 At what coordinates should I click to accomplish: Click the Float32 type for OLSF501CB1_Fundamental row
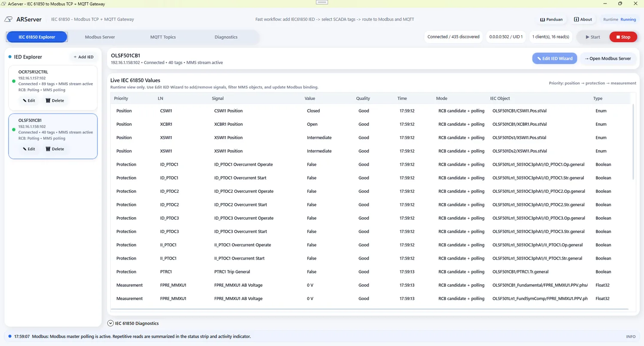pos(602,285)
